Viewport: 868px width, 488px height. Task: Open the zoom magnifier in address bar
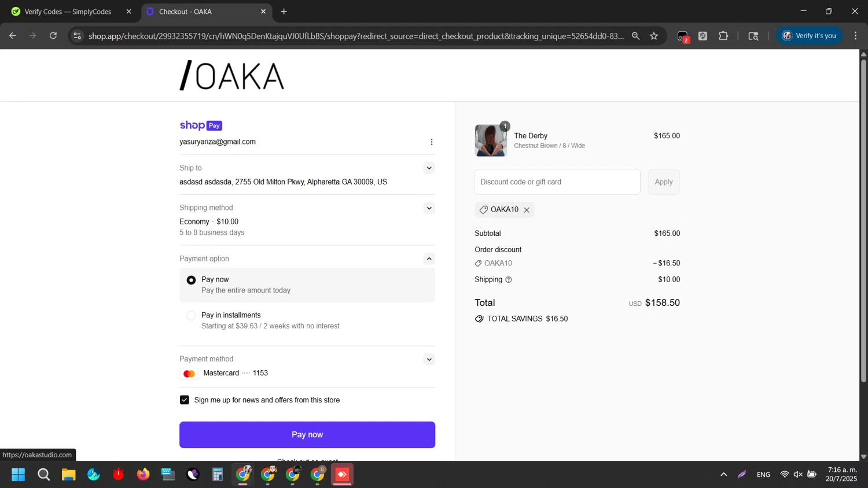tap(635, 36)
